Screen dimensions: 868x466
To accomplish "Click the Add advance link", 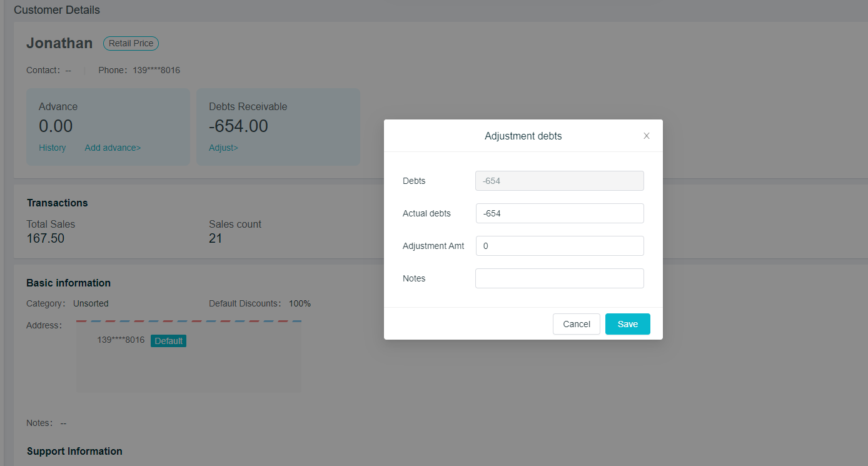I will point(113,148).
